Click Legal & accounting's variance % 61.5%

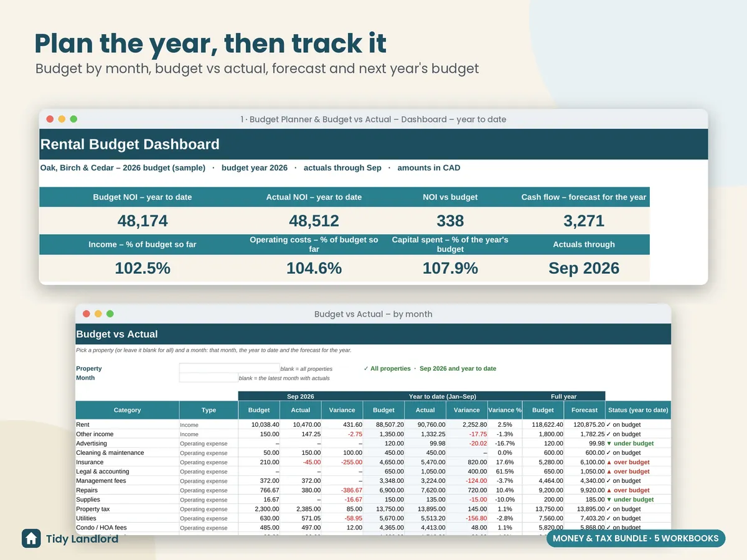coord(505,472)
